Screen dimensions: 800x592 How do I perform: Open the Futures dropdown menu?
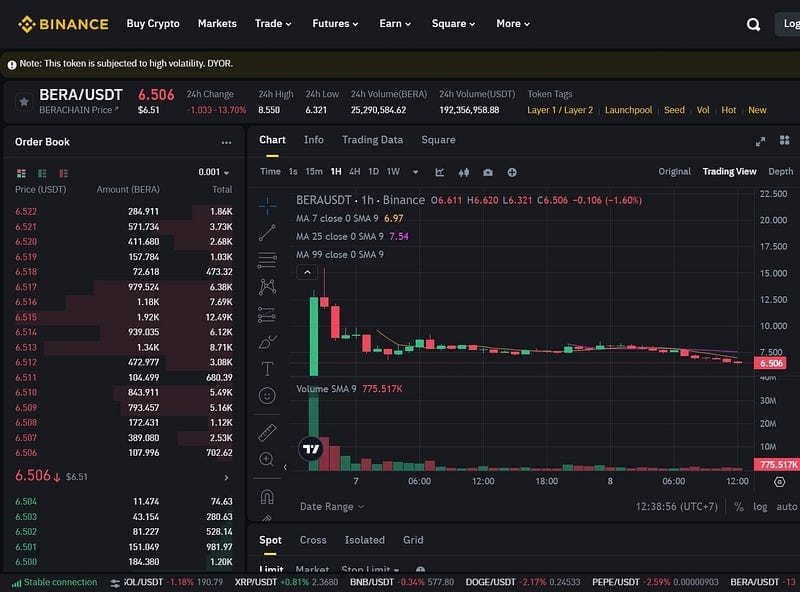pyautogui.click(x=335, y=23)
